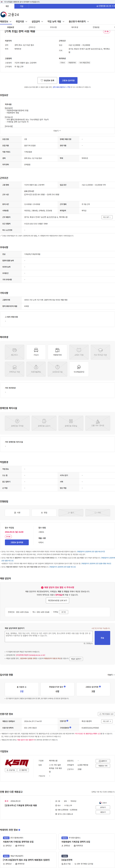The width and height of the screenshot is (115, 868).
Task: Add KSM company to 관심기업
Action: (x=10, y=770)
